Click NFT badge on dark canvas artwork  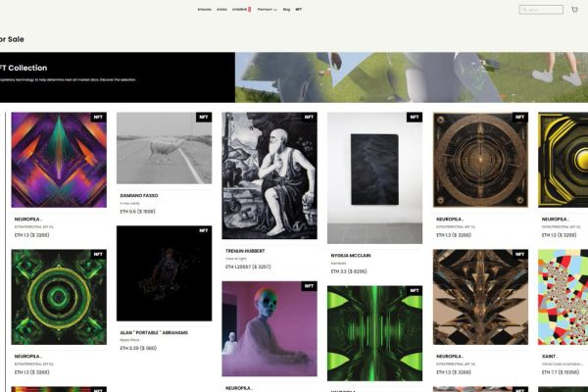(415, 117)
